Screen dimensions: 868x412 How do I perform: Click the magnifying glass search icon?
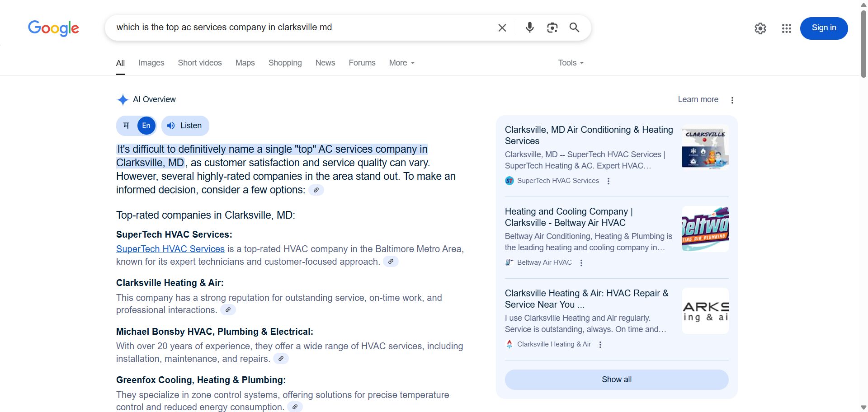click(574, 28)
